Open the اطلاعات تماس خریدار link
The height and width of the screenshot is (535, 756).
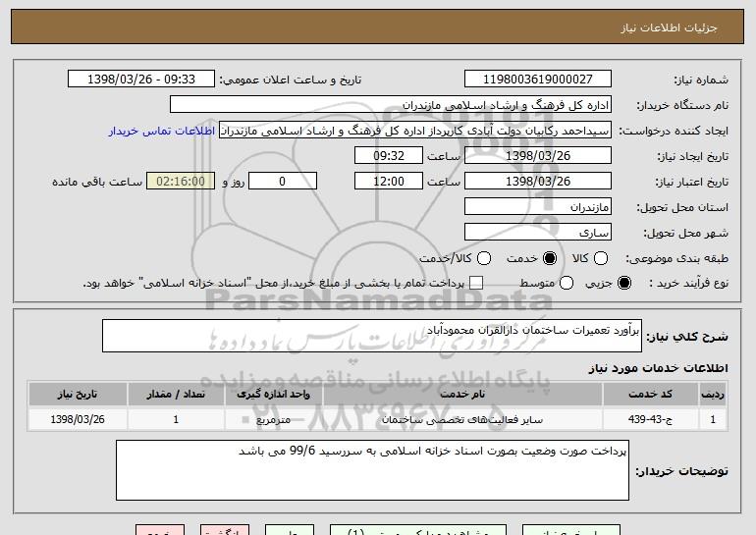(x=162, y=132)
